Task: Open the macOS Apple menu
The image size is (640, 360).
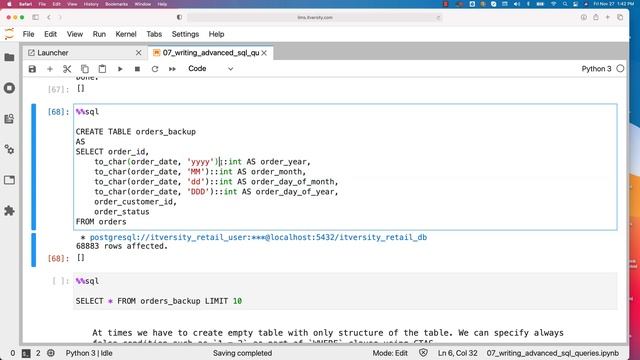Action: click(9, 4)
